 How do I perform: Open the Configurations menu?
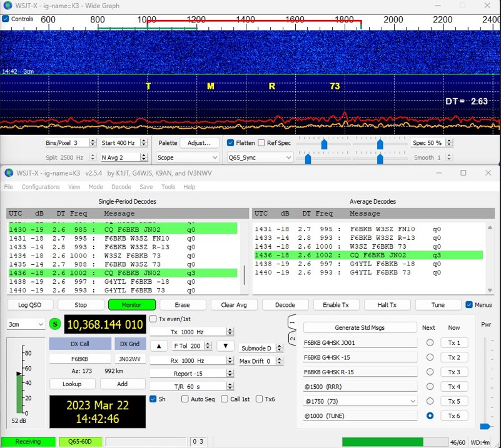tap(41, 187)
